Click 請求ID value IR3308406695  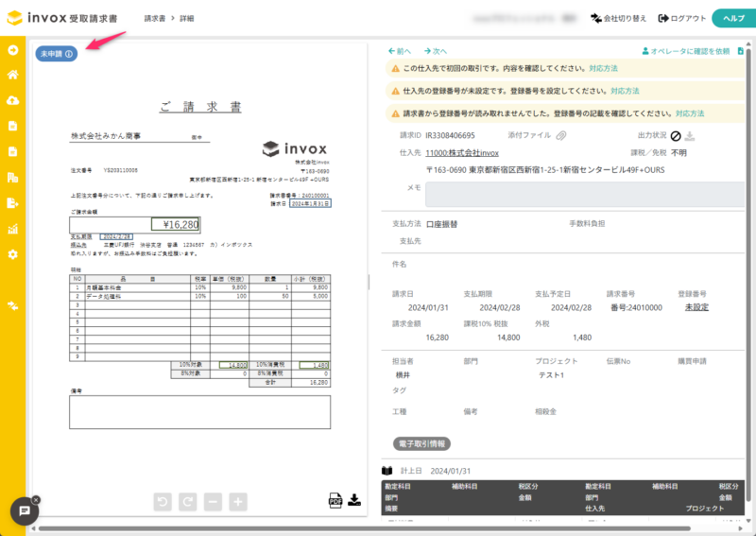click(450, 135)
